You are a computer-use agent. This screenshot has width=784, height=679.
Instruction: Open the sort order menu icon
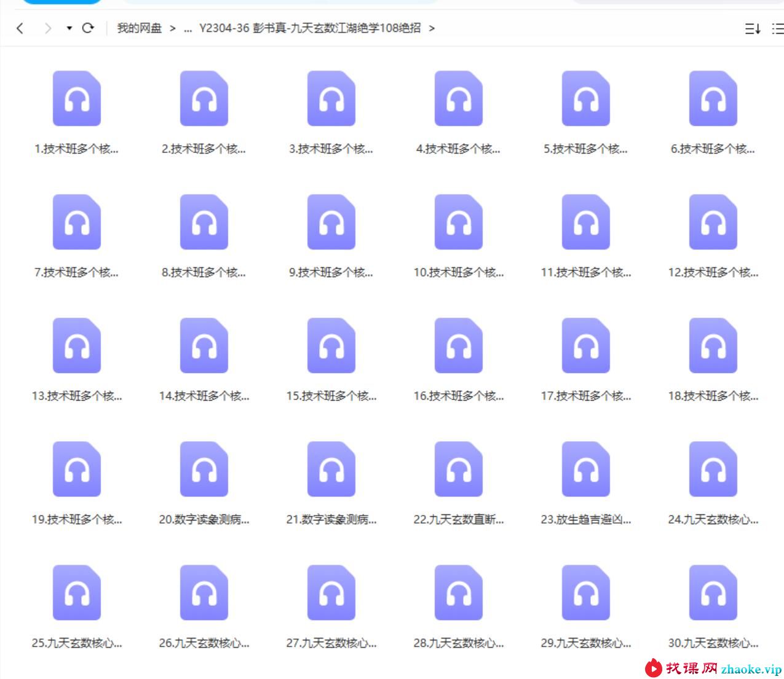[753, 28]
